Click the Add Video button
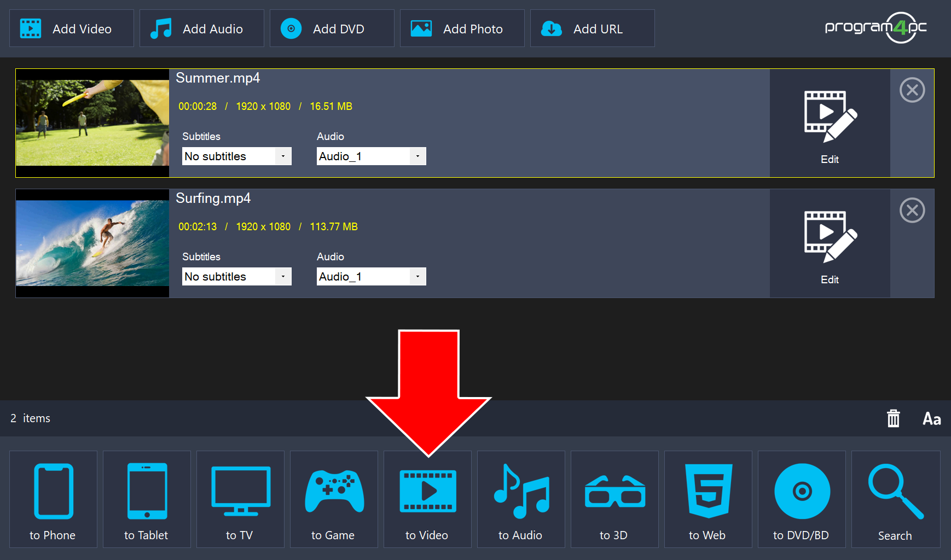This screenshot has height=560, width=951. 72,28
